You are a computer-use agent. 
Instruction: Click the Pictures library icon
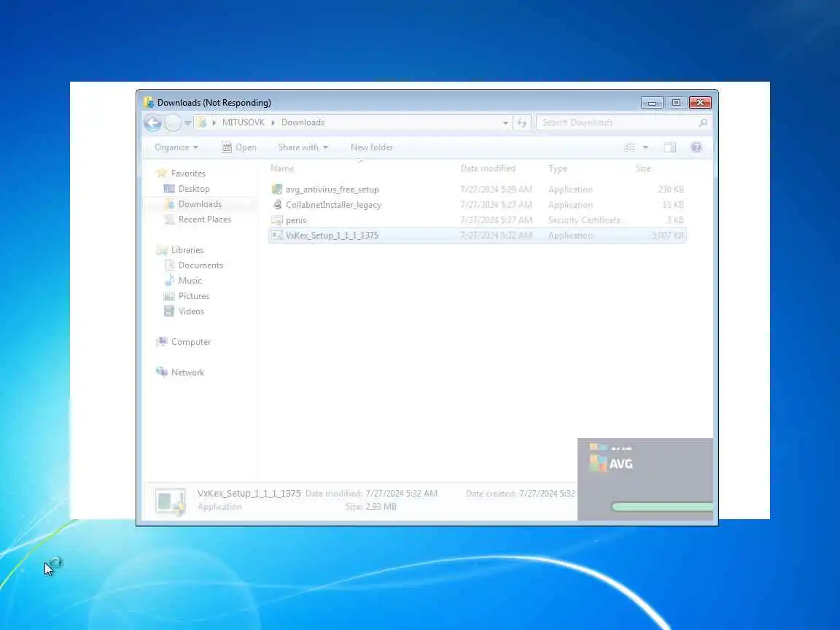point(169,296)
